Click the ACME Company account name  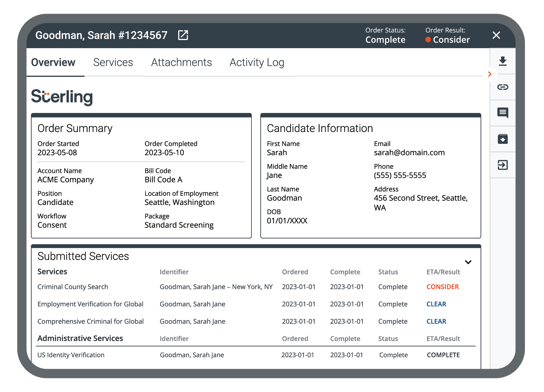(x=65, y=180)
